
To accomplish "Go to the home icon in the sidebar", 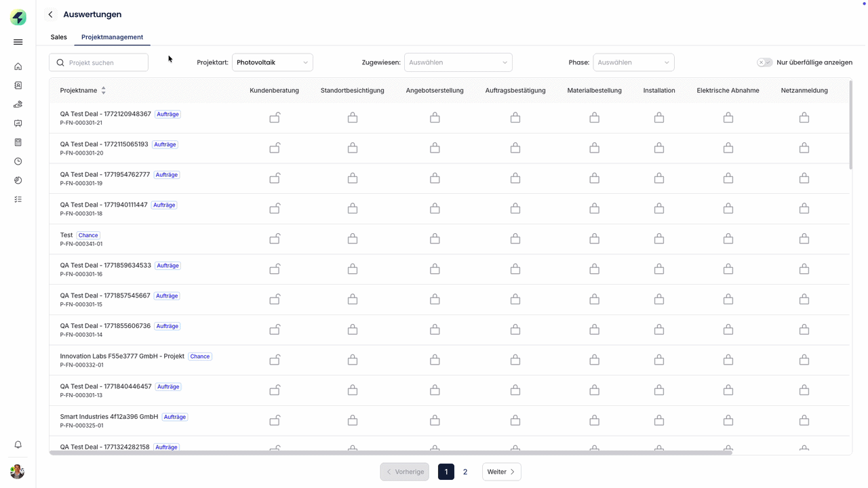I will tap(18, 66).
